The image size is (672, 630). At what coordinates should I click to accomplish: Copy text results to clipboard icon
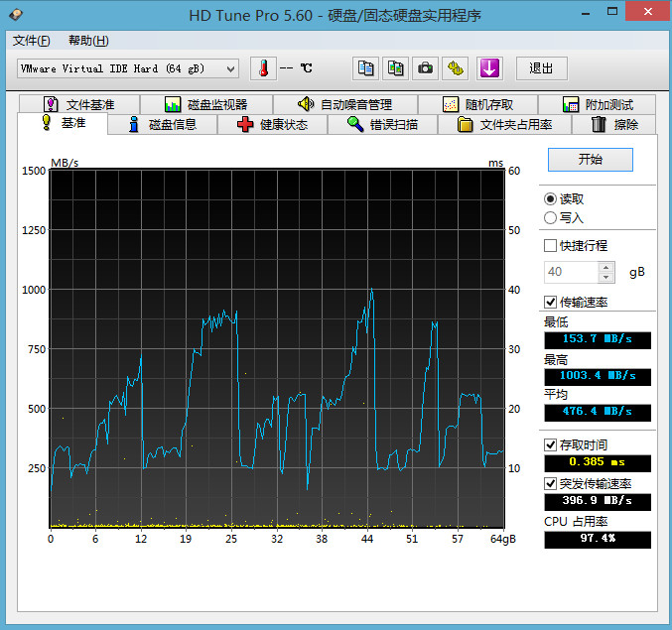tap(365, 68)
